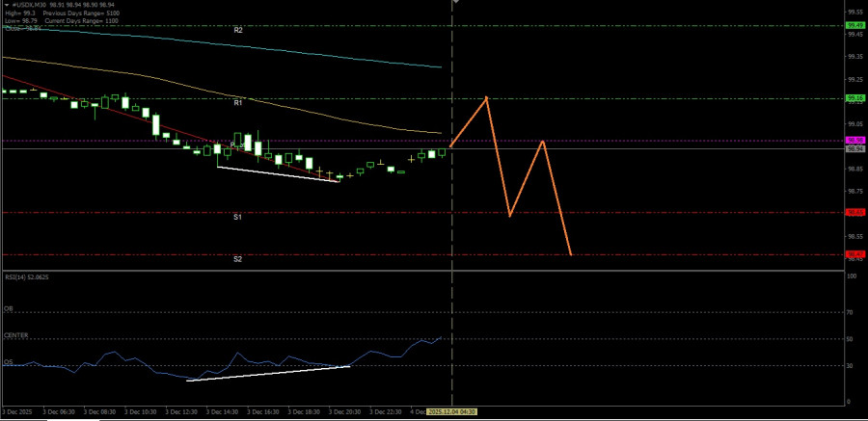Click the CENTER level label in RSI
Image resolution: width=868 pixels, height=421 pixels.
[x=16, y=335]
